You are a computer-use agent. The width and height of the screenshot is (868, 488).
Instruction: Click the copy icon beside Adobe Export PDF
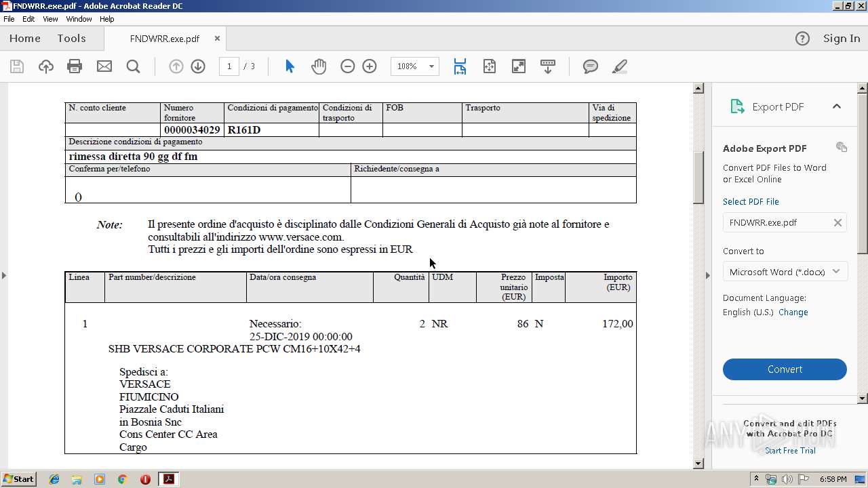pyautogui.click(x=842, y=147)
